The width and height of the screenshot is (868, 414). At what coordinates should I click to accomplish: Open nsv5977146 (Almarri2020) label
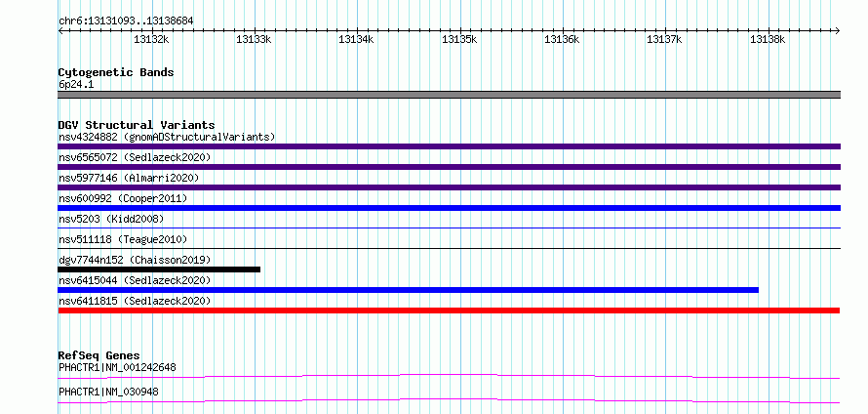(x=129, y=178)
